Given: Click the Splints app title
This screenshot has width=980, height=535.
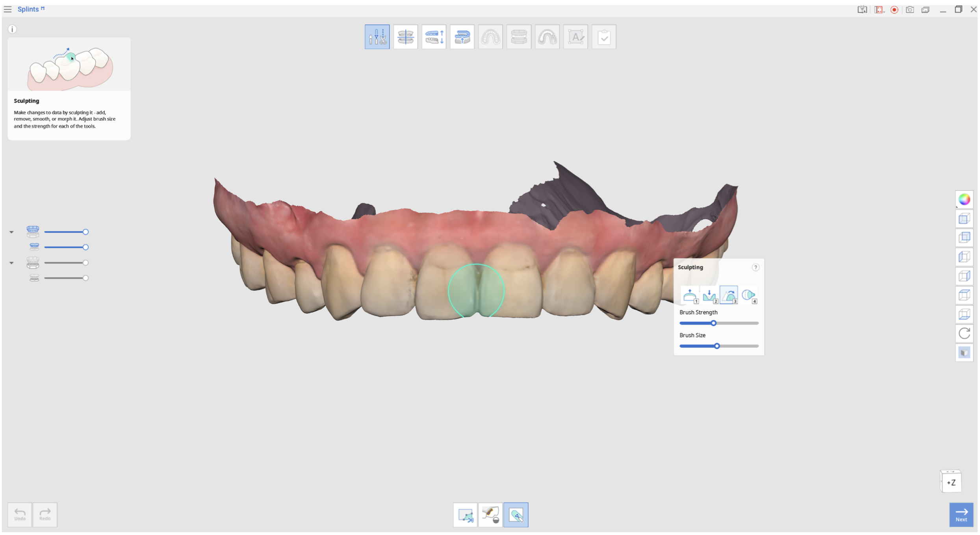Looking at the screenshot, I should click(28, 9).
